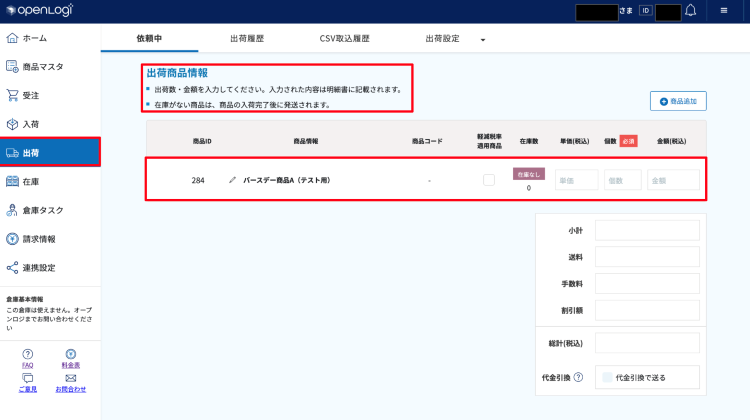Enable the 代金引換で送る checkbox
This screenshot has height=420, width=750.
607,377
